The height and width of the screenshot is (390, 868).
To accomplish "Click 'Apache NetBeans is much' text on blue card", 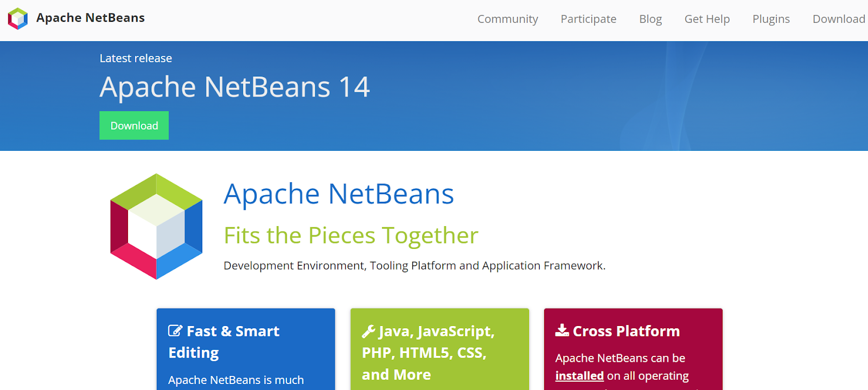I will click(x=236, y=380).
